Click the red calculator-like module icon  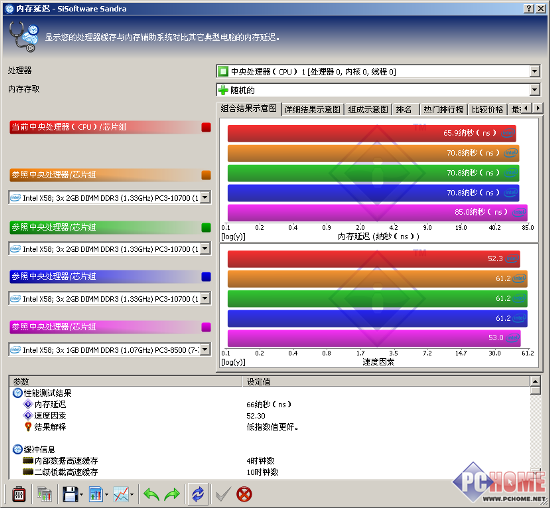19,494
